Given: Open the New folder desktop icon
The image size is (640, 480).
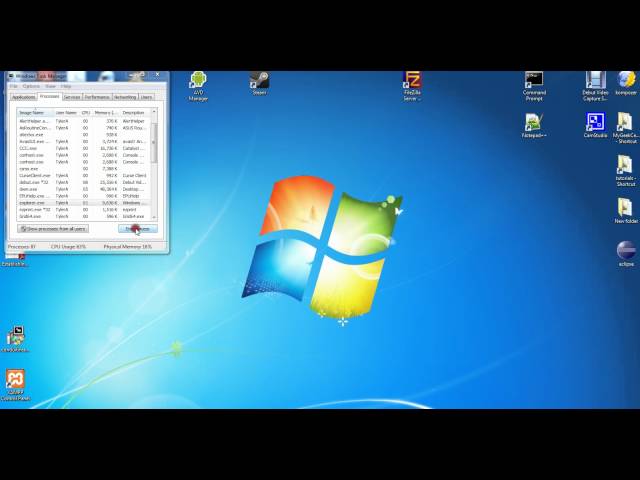Looking at the screenshot, I should coord(626,211).
